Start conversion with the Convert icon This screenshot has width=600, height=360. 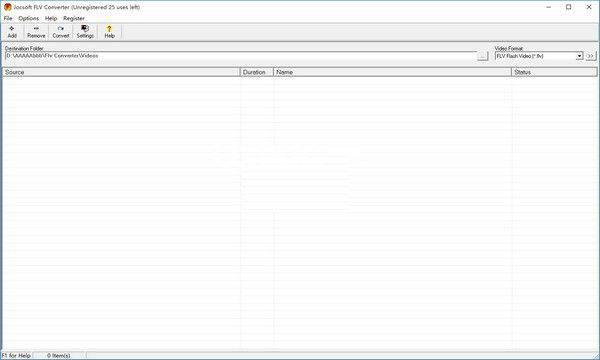60,32
